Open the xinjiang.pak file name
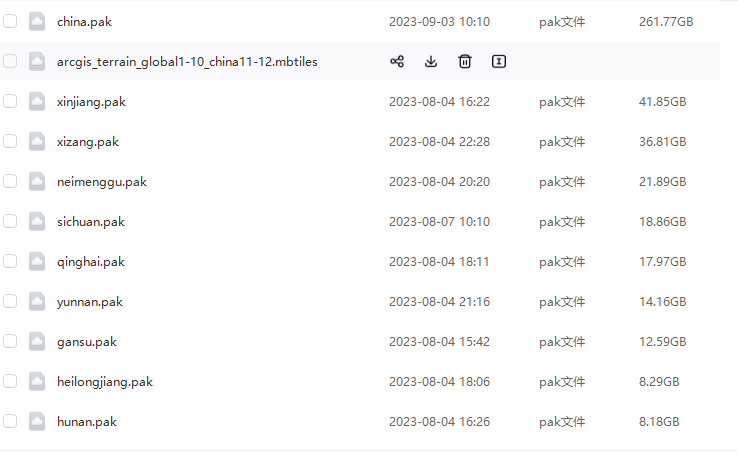 pyautogui.click(x=91, y=102)
